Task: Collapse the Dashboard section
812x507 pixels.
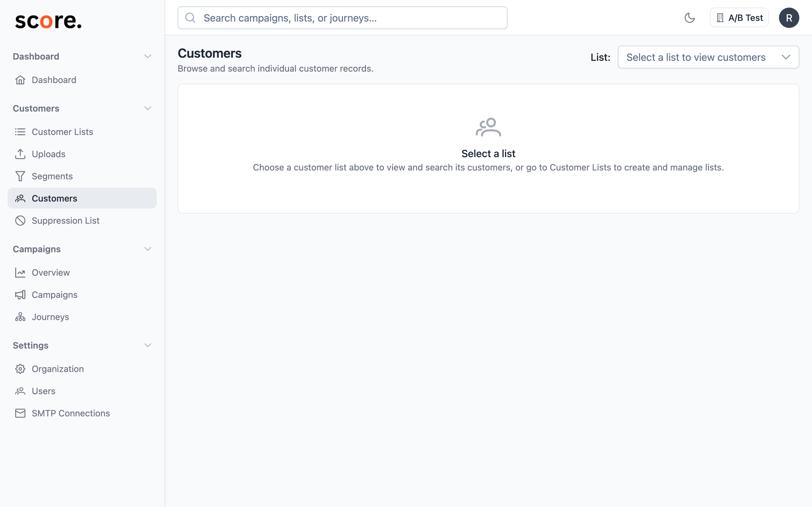Action: click(x=148, y=56)
